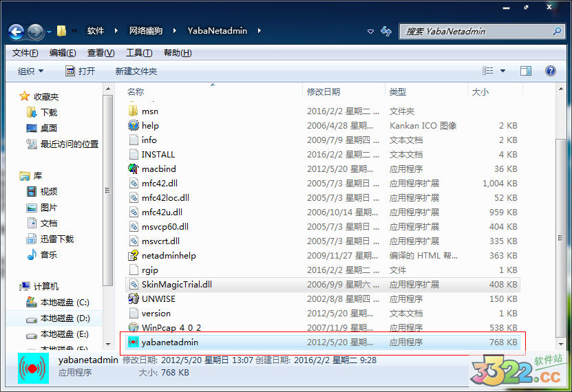Select the YabaNetadmin breadcrumb segment
This screenshot has width=572, height=392.
click(x=218, y=31)
